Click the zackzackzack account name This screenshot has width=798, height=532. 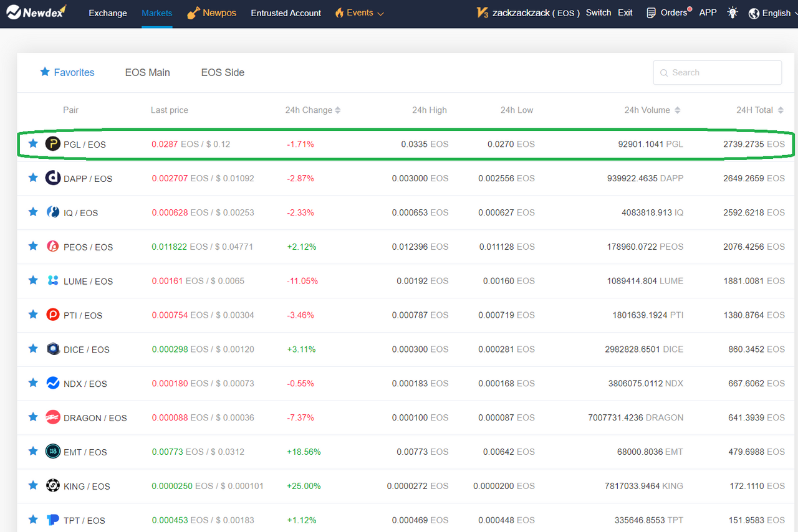point(522,13)
